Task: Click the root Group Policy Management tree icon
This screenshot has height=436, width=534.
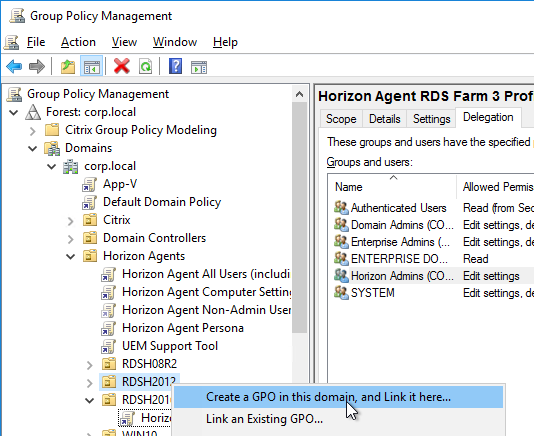Action: click(x=14, y=94)
